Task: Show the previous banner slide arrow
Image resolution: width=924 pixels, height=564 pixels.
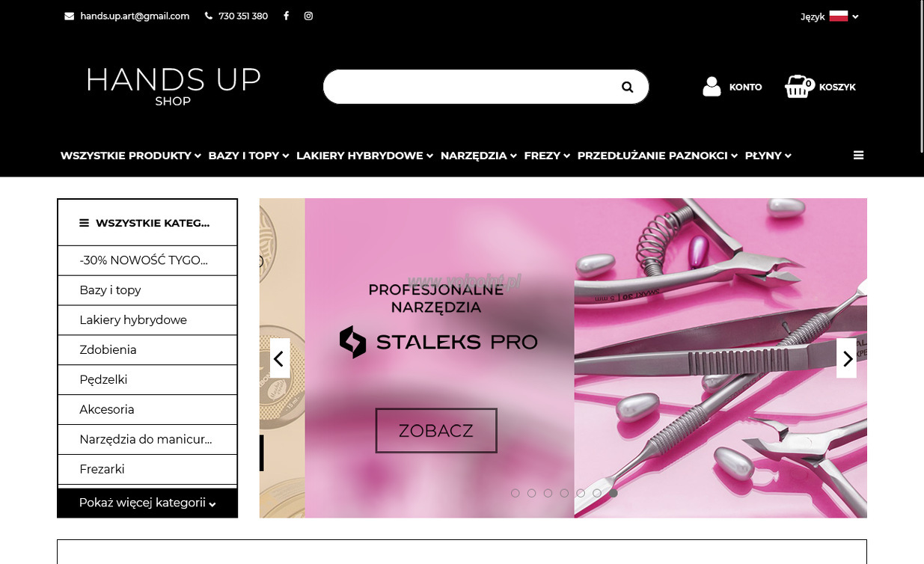Action: 280,358
